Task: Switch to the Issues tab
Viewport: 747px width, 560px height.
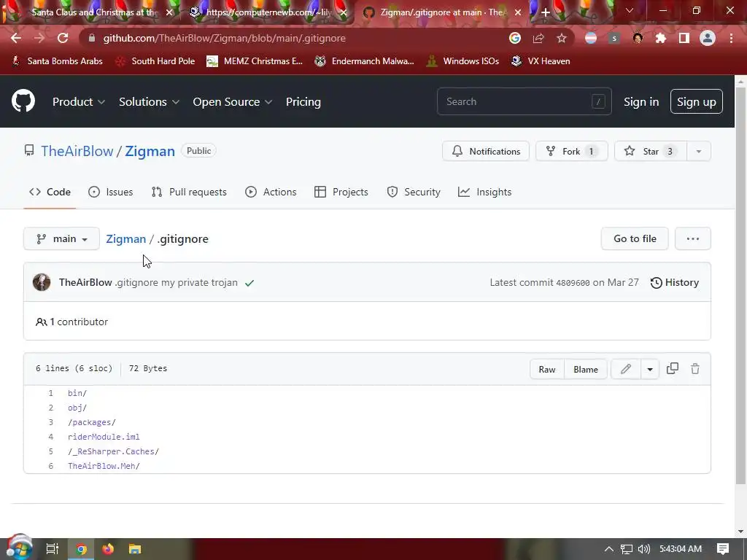Action: point(111,192)
